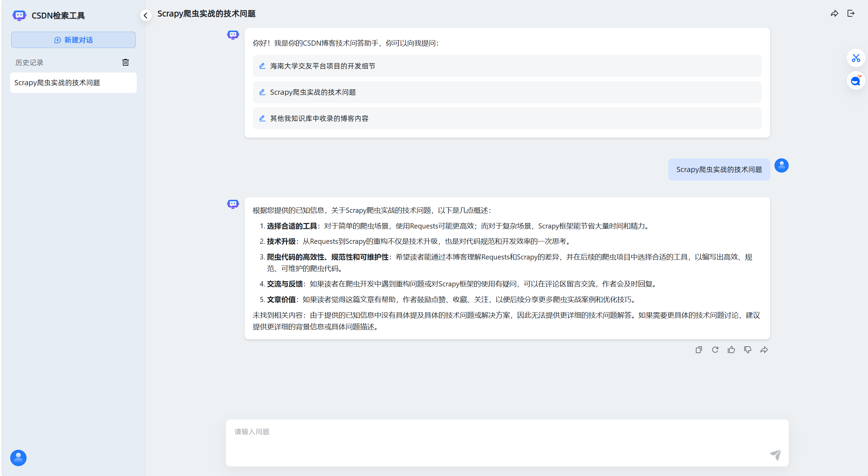
Task: Collapse the sidebar with the chevron arrow
Action: pos(146,15)
